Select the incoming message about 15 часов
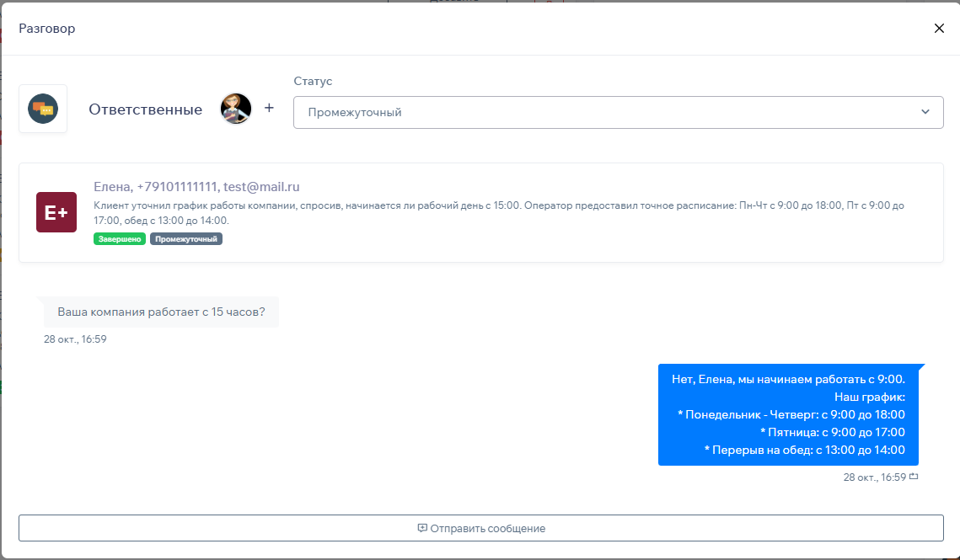The image size is (960, 560). [161, 312]
